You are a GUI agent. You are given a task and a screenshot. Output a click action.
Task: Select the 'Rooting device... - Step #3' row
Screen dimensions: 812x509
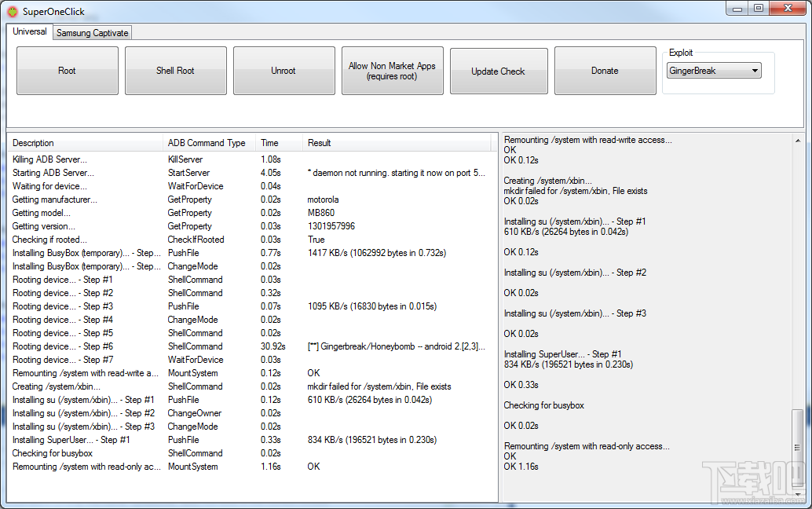pos(251,306)
